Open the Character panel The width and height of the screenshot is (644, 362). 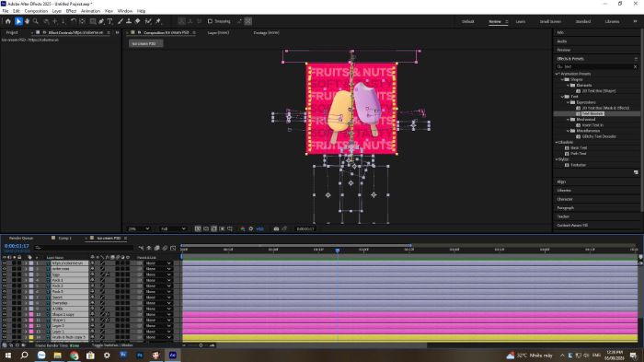(565, 199)
